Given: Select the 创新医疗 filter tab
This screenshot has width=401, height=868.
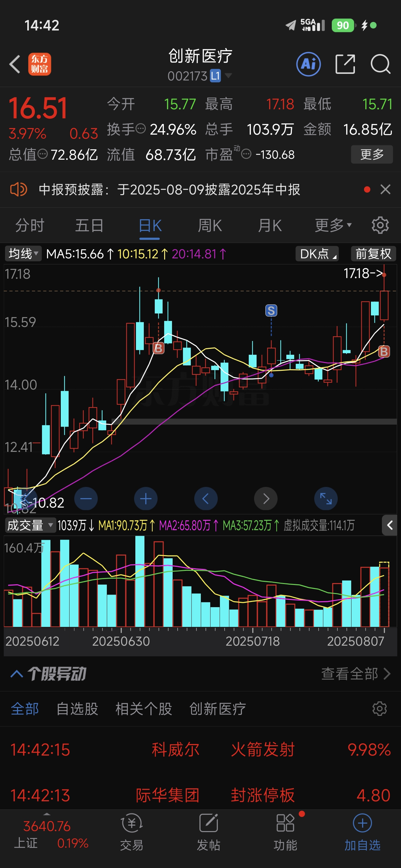Looking at the screenshot, I should pyautogui.click(x=217, y=709).
